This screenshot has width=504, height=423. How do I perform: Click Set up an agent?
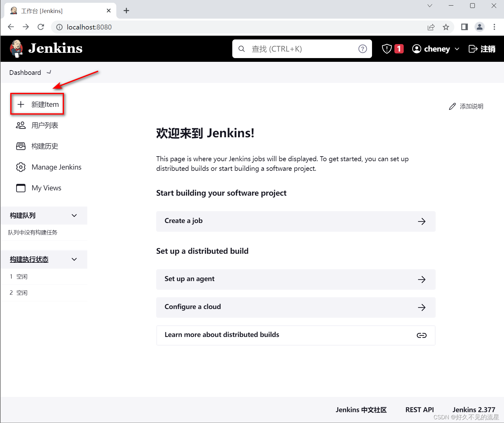point(296,280)
